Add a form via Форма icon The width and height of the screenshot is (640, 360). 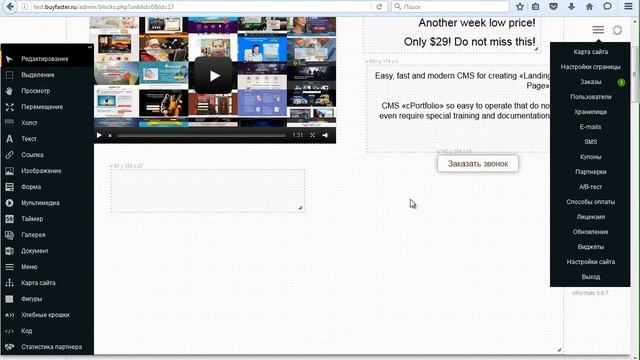pos(9,187)
